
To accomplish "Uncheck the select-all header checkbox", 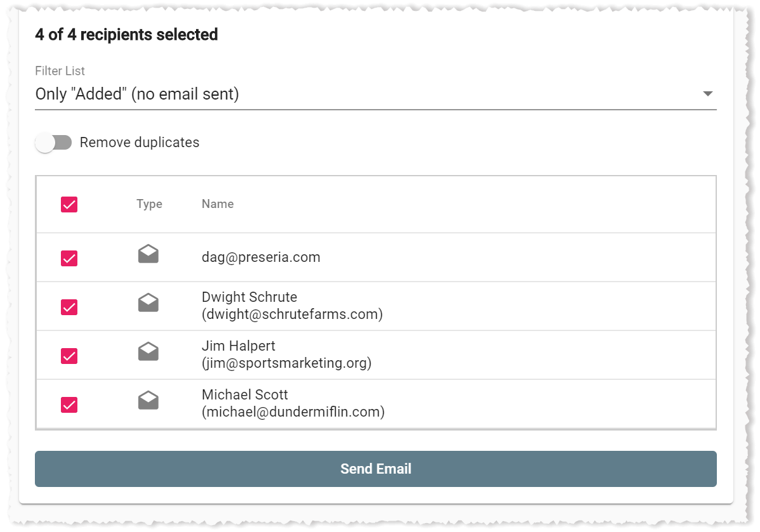I will coord(69,204).
